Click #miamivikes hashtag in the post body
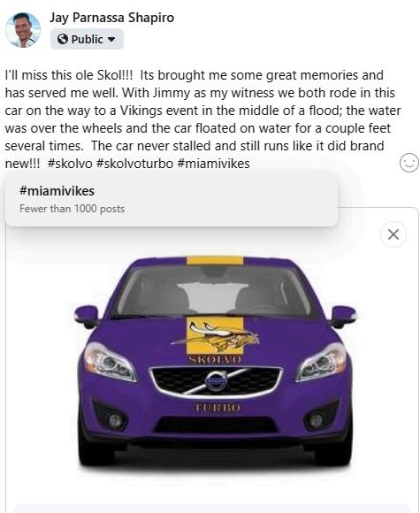Image resolution: width=420 pixels, height=513 pixels. coord(214,164)
